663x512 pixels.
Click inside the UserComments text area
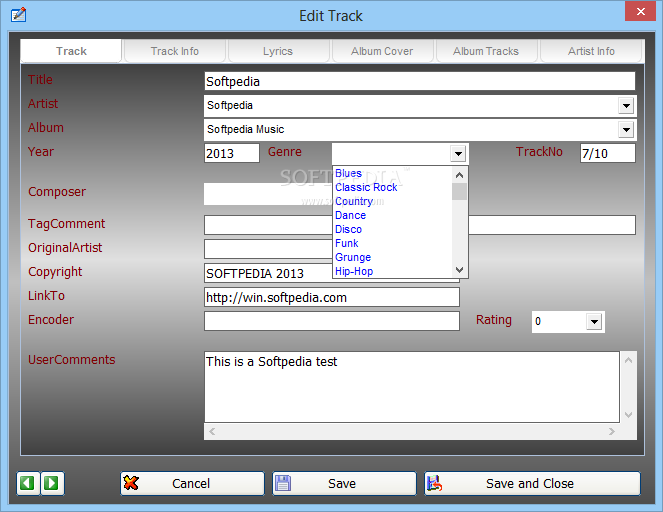(x=412, y=387)
